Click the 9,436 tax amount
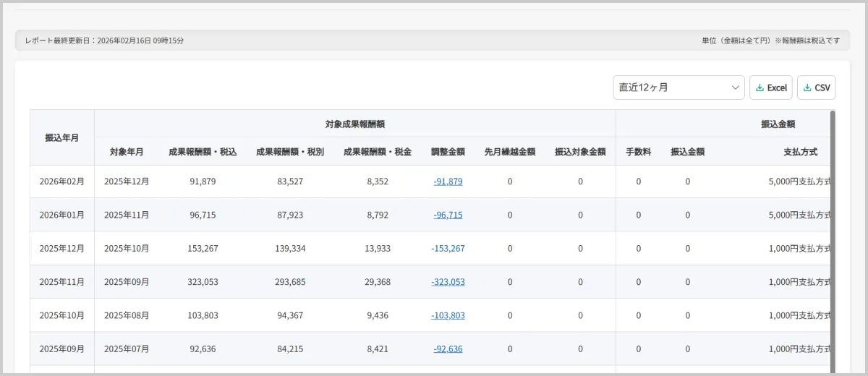Screen dimensions: 868x376 (378, 315)
